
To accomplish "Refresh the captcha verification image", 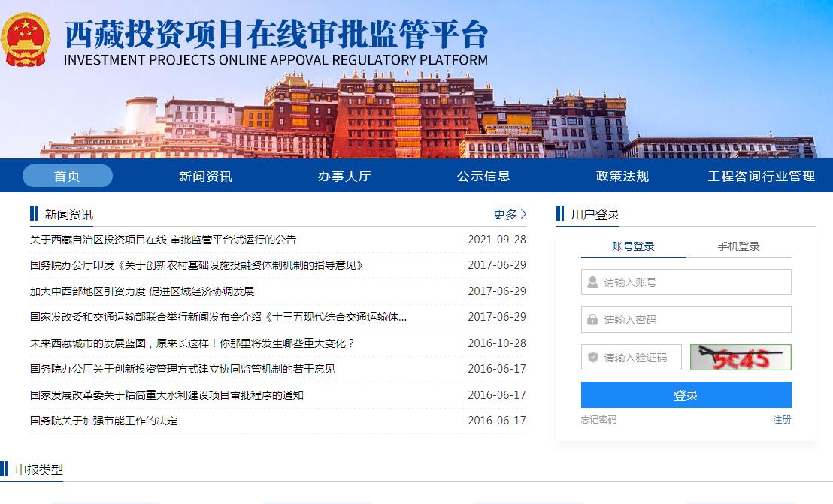I will point(741,358).
